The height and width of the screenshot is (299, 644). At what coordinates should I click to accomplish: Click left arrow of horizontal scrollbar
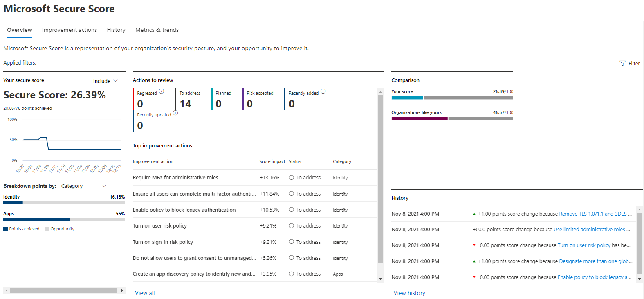point(7,290)
